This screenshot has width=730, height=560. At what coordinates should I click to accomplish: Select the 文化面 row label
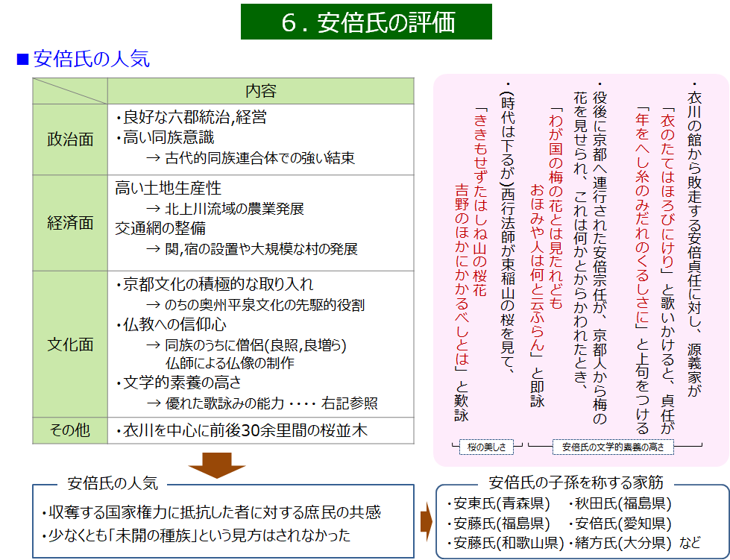tap(70, 344)
